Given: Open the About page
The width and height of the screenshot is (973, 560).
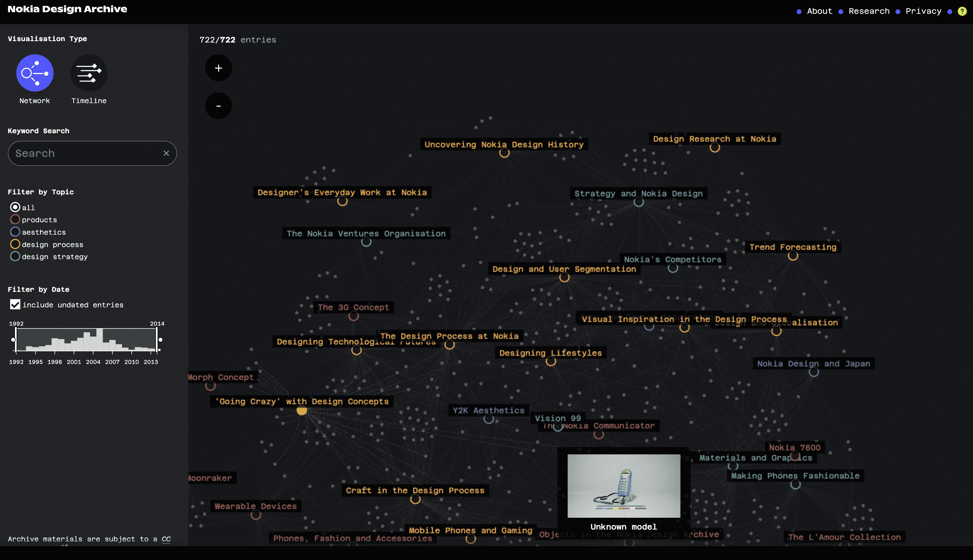Looking at the screenshot, I should pyautogui.click(x=819, y=11).
